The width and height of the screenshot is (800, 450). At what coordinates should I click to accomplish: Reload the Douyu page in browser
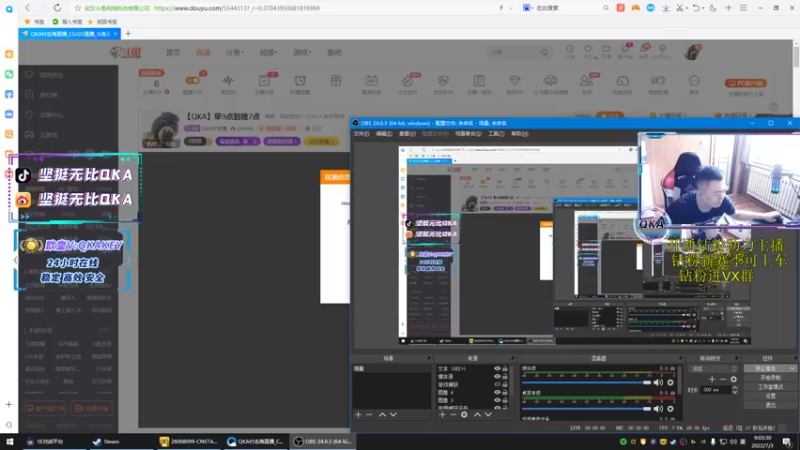click(57, 8)
